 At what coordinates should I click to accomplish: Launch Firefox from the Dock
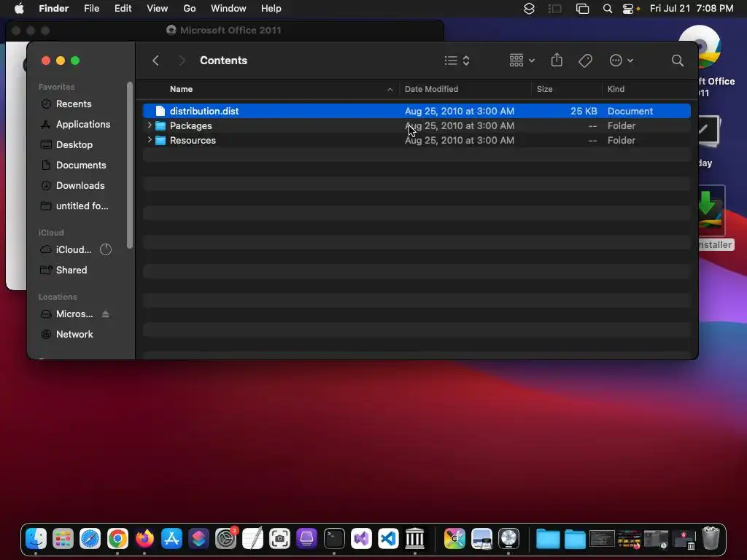coord(144,539)
